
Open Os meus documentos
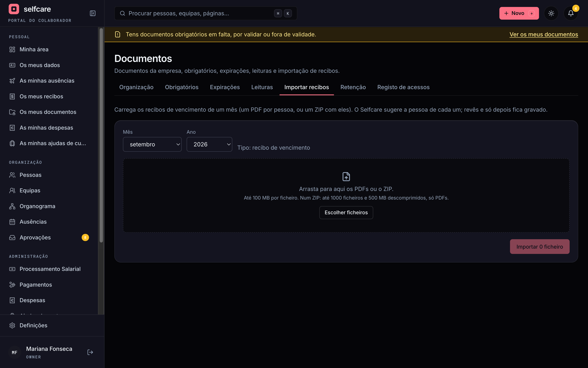49,112
